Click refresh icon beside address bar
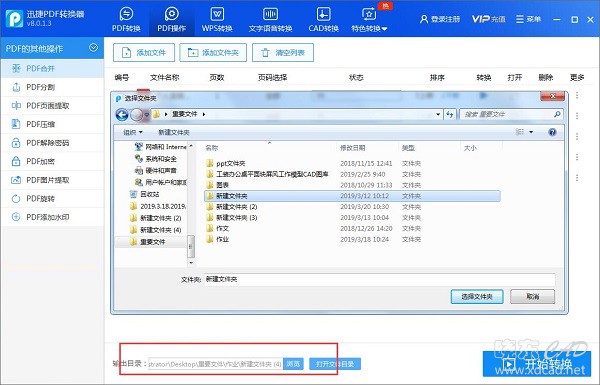600x385 pixels. [450, 114]
